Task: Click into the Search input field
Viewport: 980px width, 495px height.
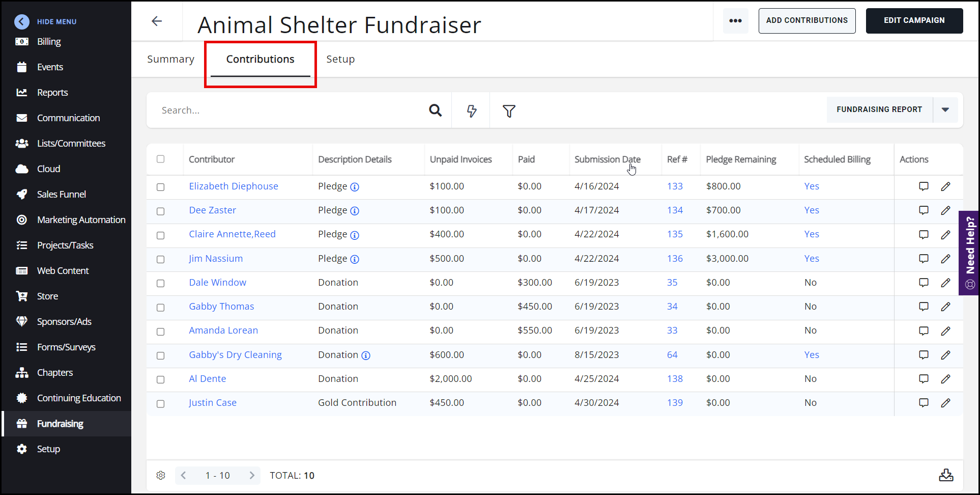Action: click(x=290, y=110)
